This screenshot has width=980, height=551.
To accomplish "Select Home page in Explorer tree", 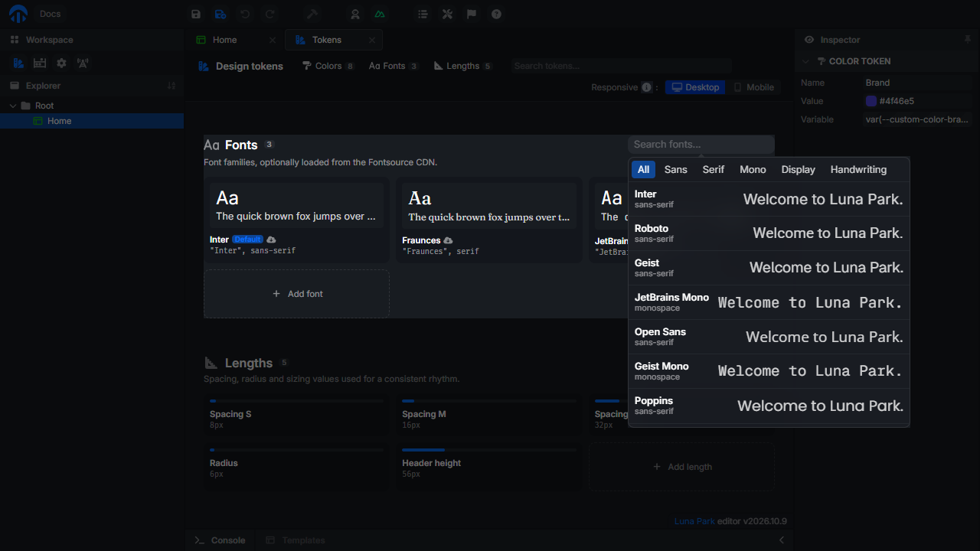I will click(92, 121).
